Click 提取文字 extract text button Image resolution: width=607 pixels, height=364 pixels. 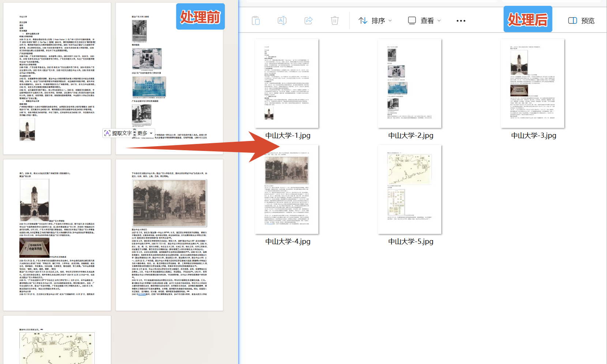click(x=118, y=133)
